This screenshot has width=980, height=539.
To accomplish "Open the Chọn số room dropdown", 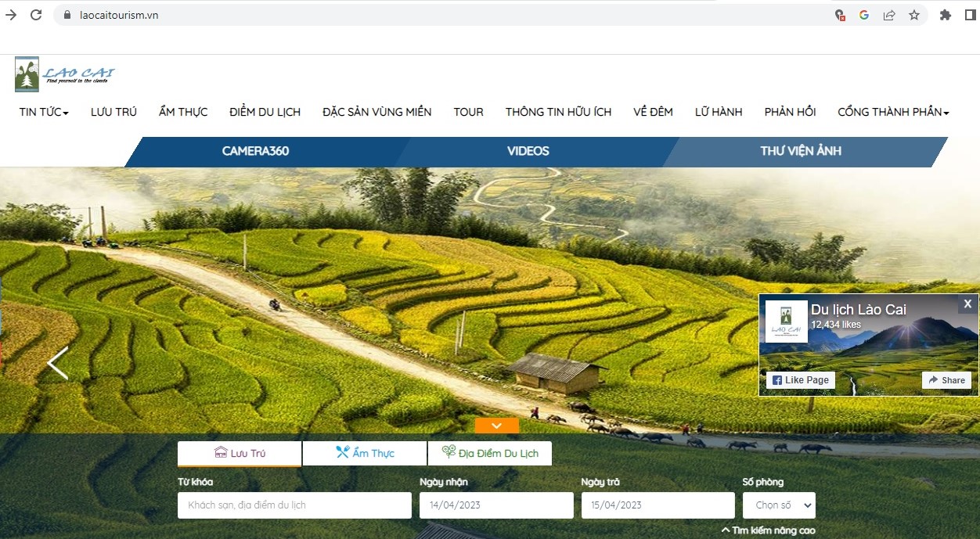I will 779,505.
